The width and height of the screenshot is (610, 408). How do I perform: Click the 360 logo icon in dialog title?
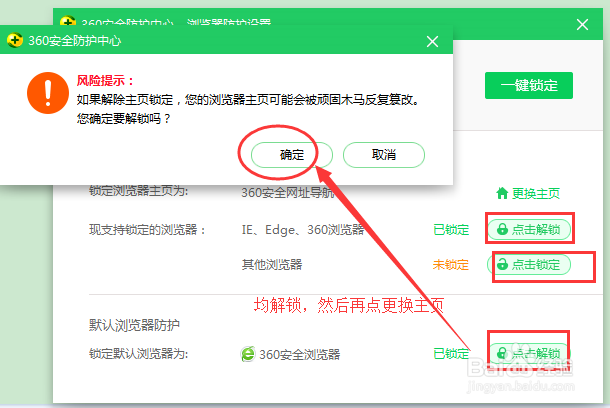15,40
